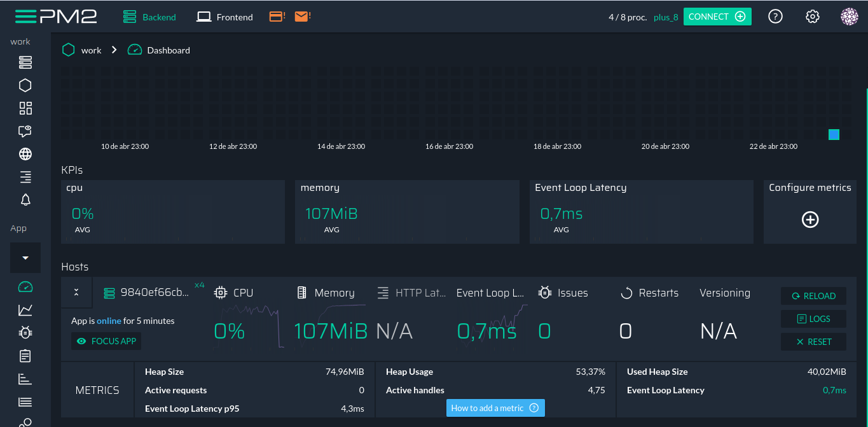Click the PM2 logo
Image resolution: width=868 pixels, height=427 pixels.
tap(56, 17)
